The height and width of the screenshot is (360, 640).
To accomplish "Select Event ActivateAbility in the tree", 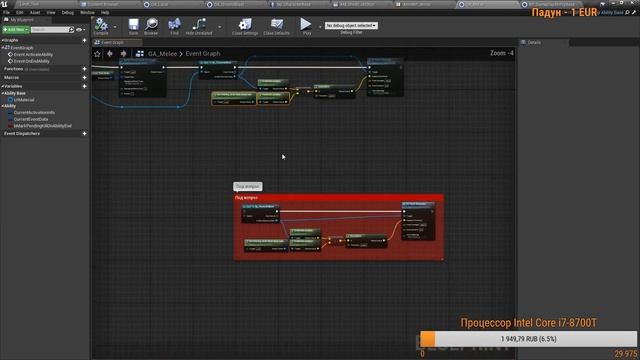I will (x=33, y=55).
